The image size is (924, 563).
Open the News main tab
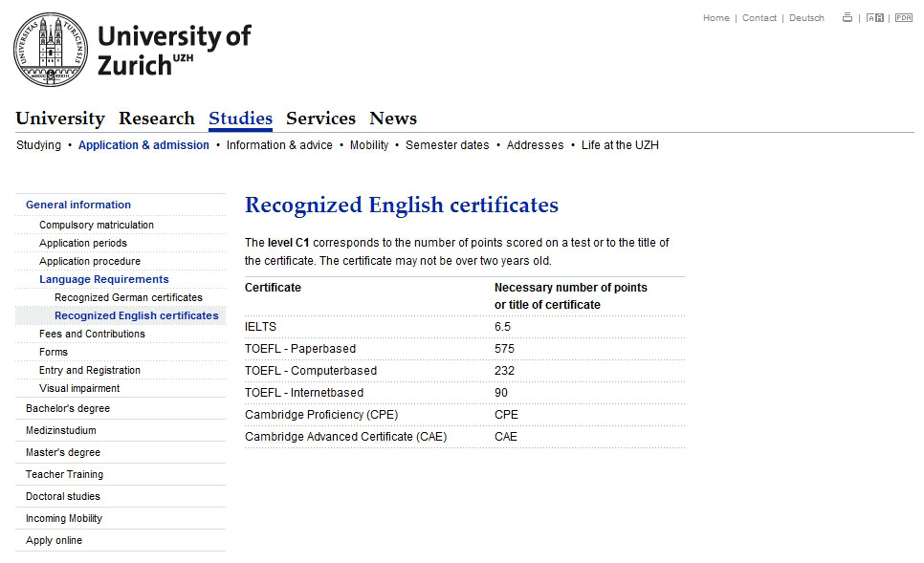393,119
